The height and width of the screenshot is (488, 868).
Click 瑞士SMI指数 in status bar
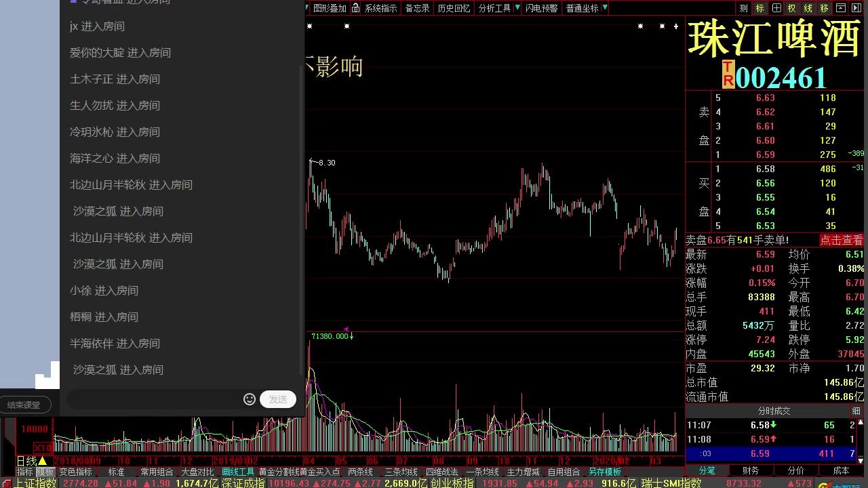point(671,483)
